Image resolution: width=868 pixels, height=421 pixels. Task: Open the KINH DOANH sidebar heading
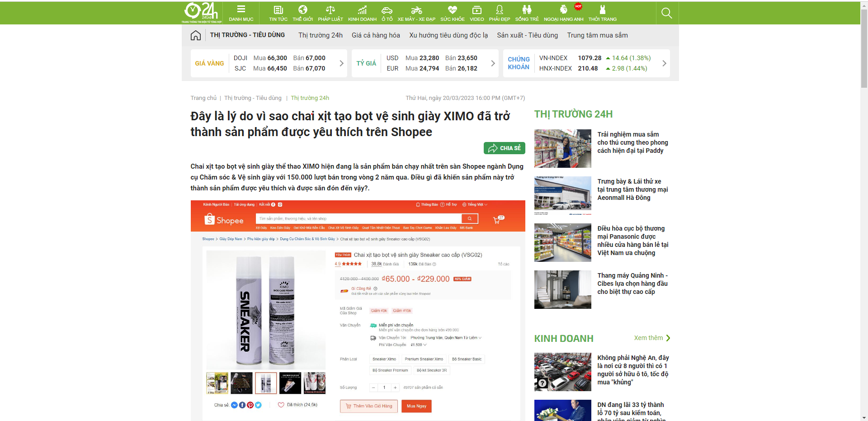tap(564, 339)
